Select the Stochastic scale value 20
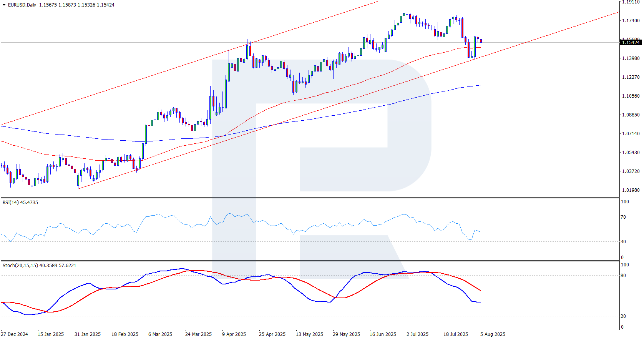The image size is (644, 339). [623, 316]
